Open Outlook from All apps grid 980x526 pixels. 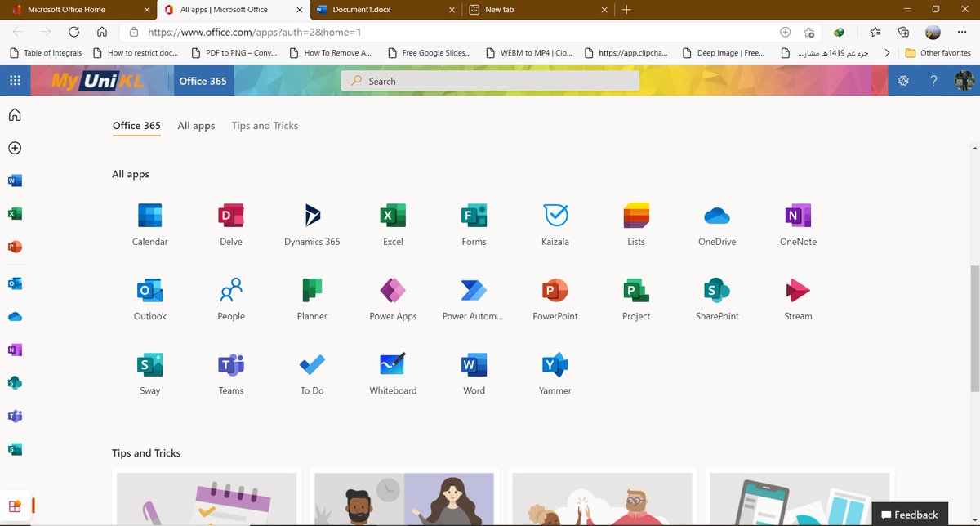coord(150,298)
